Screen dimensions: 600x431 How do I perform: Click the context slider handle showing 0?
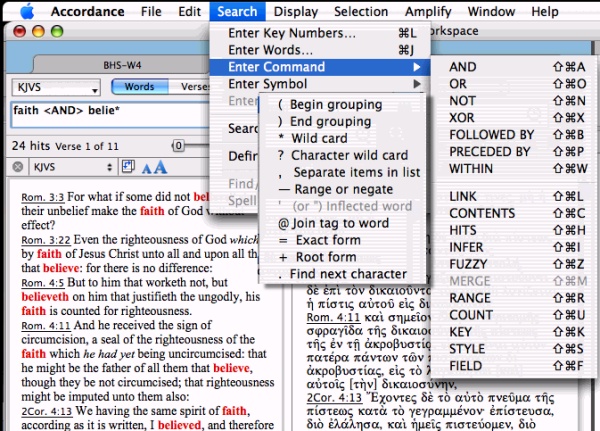click(x=178, y=146)
